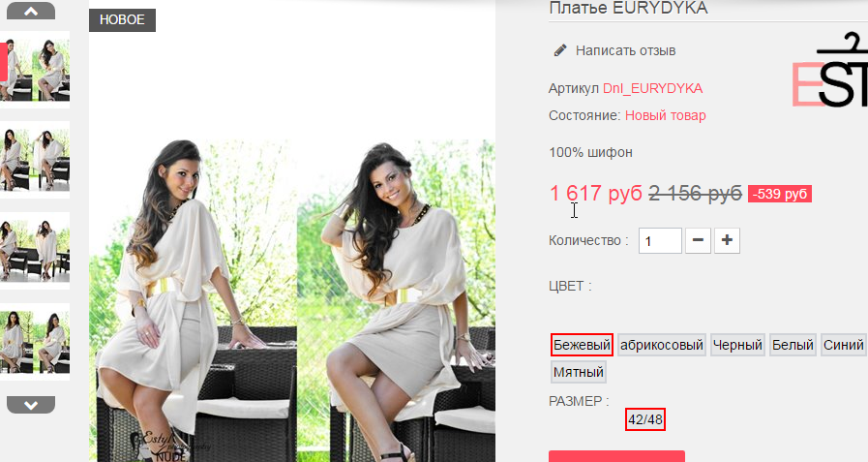
Task: Choose the абрикосовый color option
Action: tap(662, 345)
